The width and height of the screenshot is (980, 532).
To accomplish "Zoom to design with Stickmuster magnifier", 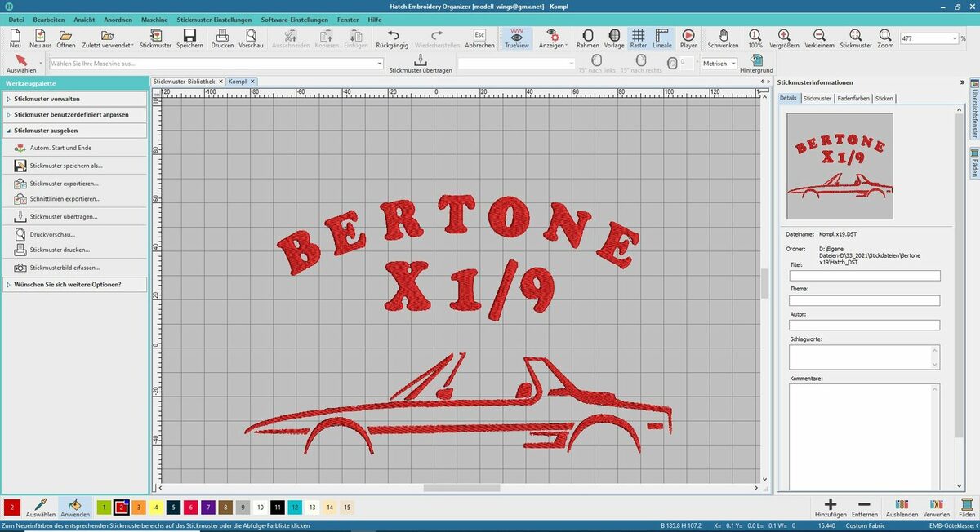I will coord(855,36).
